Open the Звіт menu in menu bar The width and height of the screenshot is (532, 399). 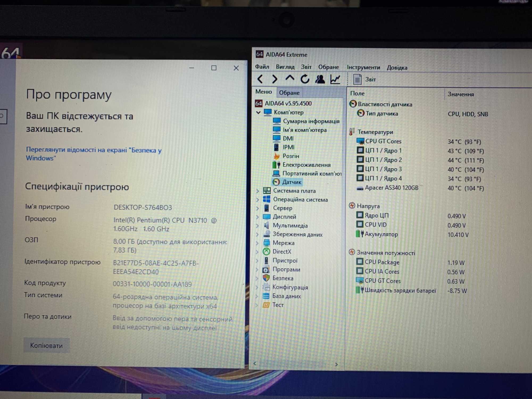point(306,67)
